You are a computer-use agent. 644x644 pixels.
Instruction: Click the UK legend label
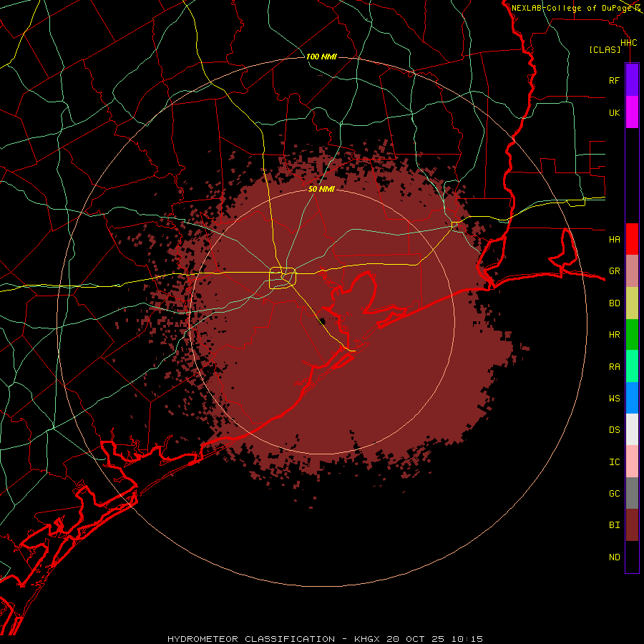614,112
